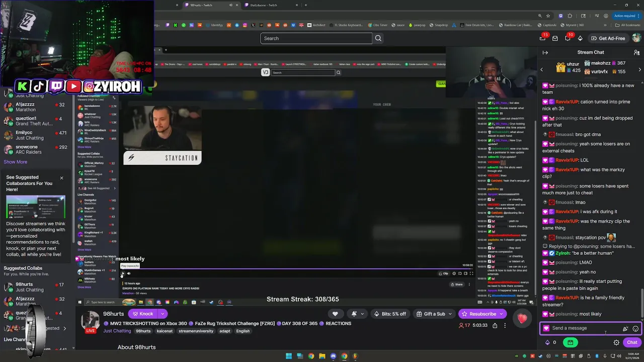The image size is (644, 362).
Task: Click Emilycc in the sidebar channel list
Action: pyautogui.click(x=36, y=135)
